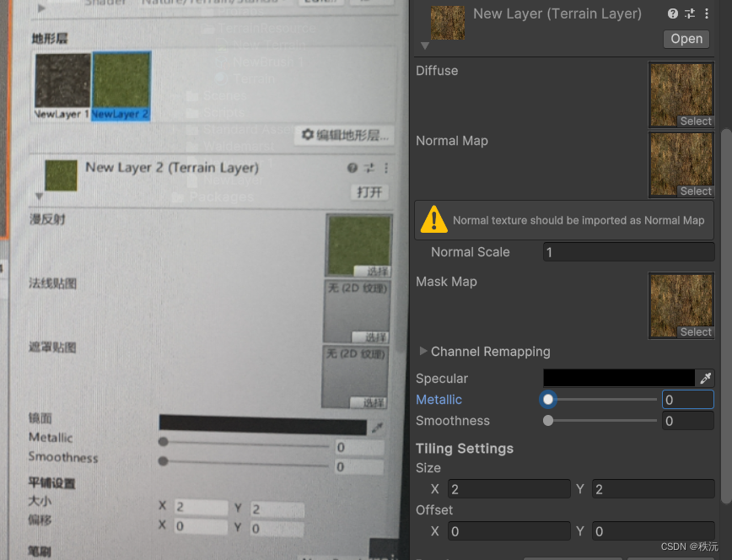This screenshot has height=560, width=732.
Task: Click the Metallic slider handle on right
Action: (x=548, y=399)
